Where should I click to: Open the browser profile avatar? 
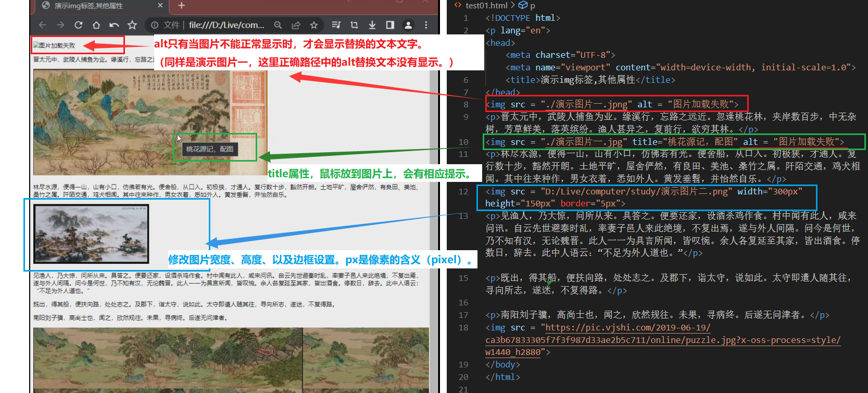[x=408, y=25]
